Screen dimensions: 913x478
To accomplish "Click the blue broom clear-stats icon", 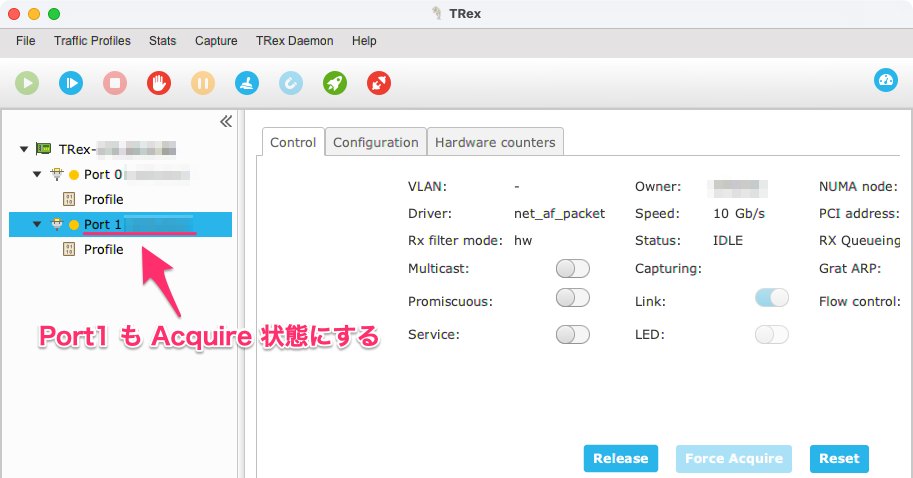I will pyautogui.click(x=247, y=83).
